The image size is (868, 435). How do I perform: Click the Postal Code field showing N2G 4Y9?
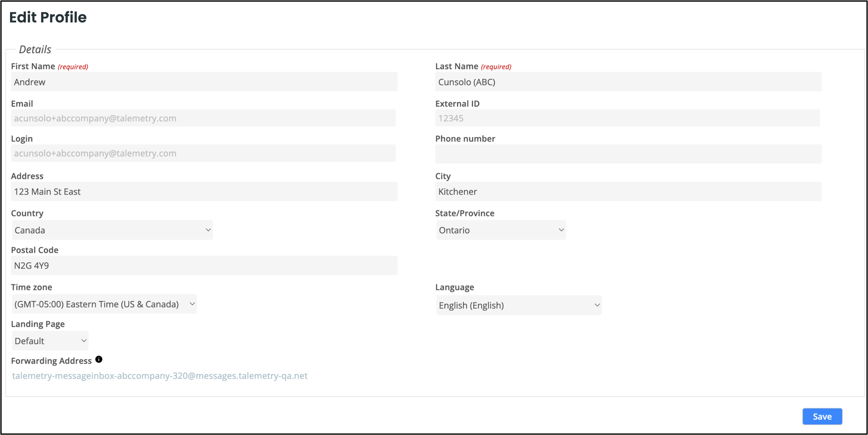pos(204,265)
